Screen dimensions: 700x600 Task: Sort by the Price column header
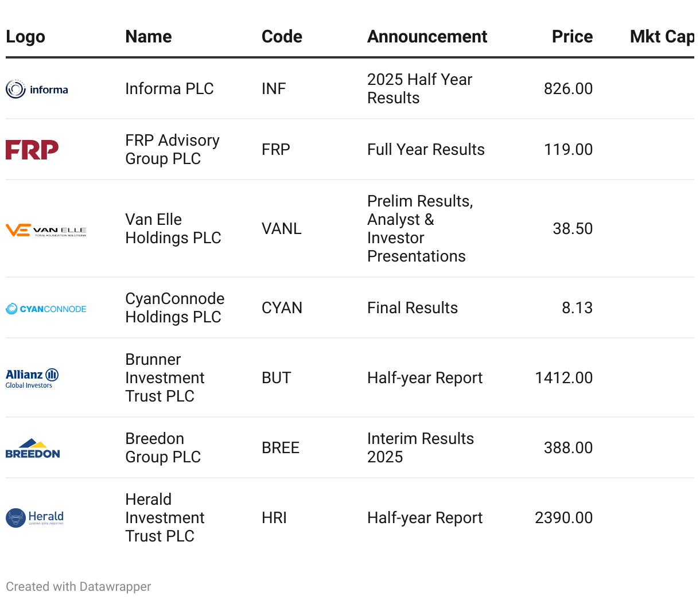coord(572,37)
